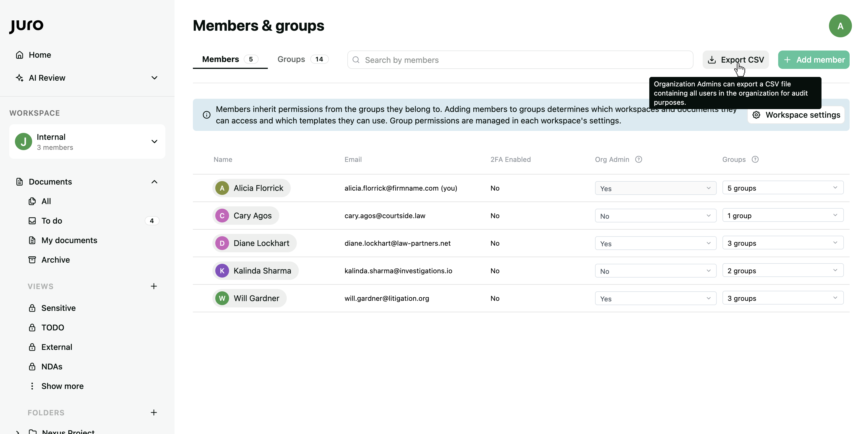868x434 pixels.
Task: Add a new folder with plus icon
Action: coord(154,412)
